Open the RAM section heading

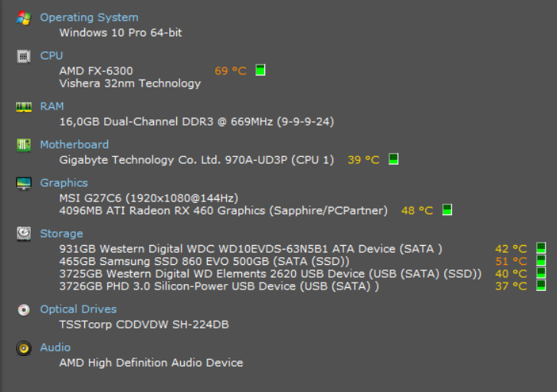52,106
